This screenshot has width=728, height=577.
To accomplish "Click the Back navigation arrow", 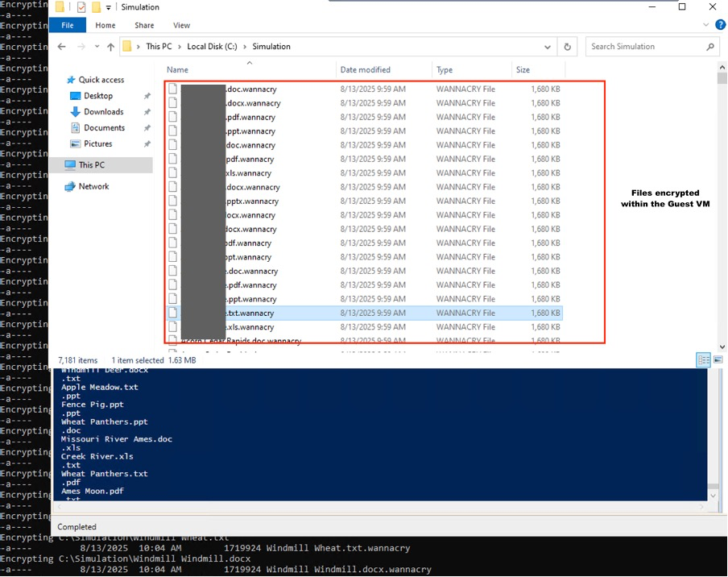I will (x=62, y=47).
